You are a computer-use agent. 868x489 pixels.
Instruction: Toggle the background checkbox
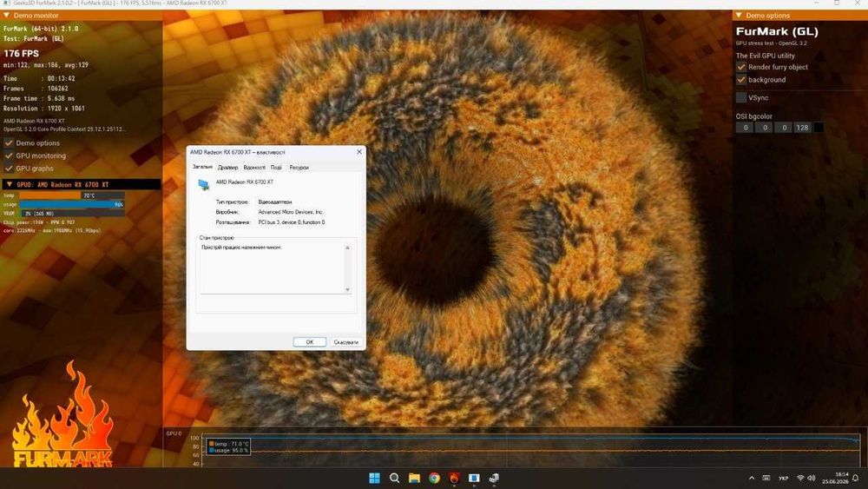(740, 80)
